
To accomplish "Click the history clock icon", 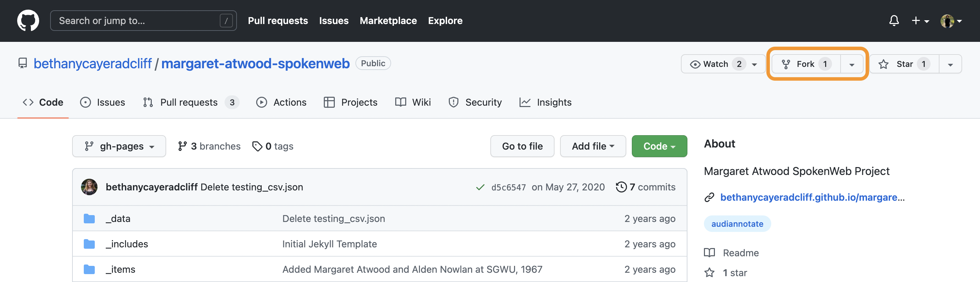I will click(621, 187).
